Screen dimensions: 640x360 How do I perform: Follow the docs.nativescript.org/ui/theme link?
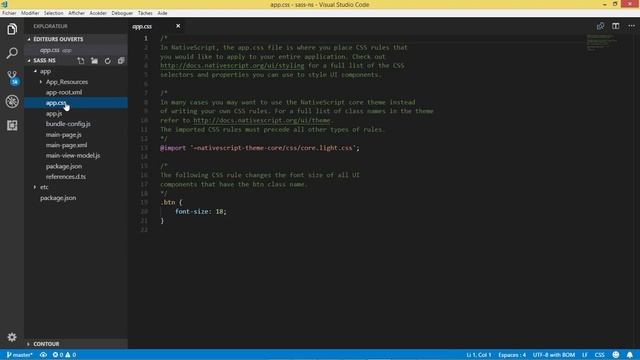(262, 120)
